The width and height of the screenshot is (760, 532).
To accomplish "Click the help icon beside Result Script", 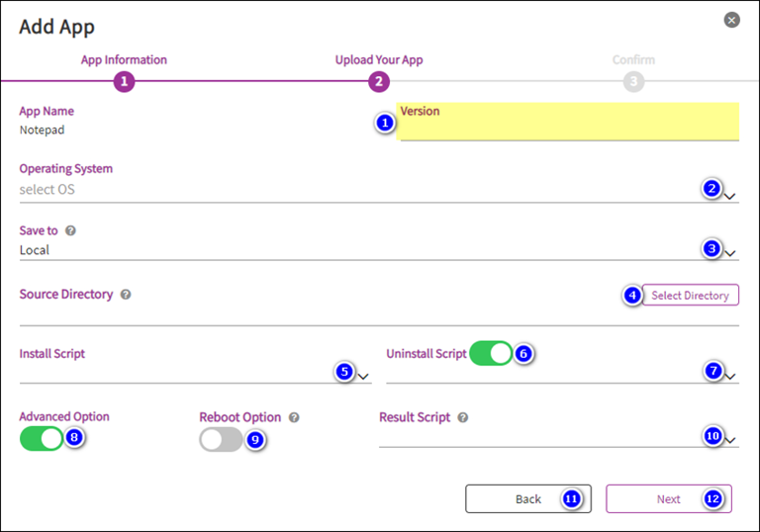I will [463, 417].
